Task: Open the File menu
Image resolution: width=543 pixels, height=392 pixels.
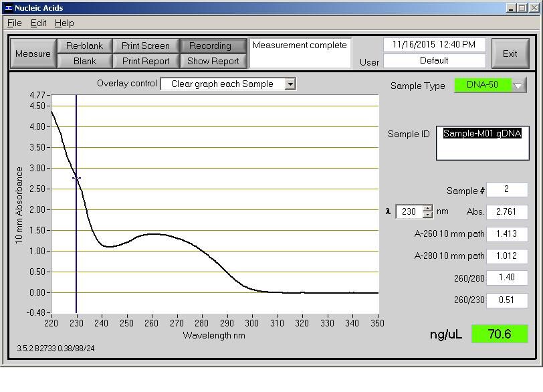Action: coord(15,23)
